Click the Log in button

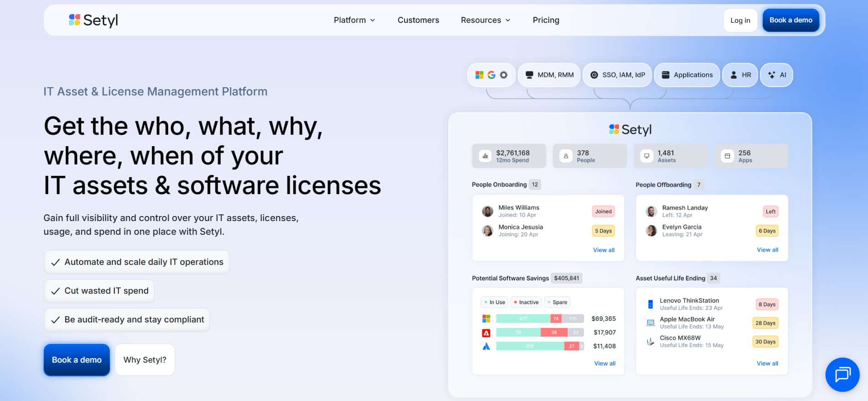pos(740,21)
